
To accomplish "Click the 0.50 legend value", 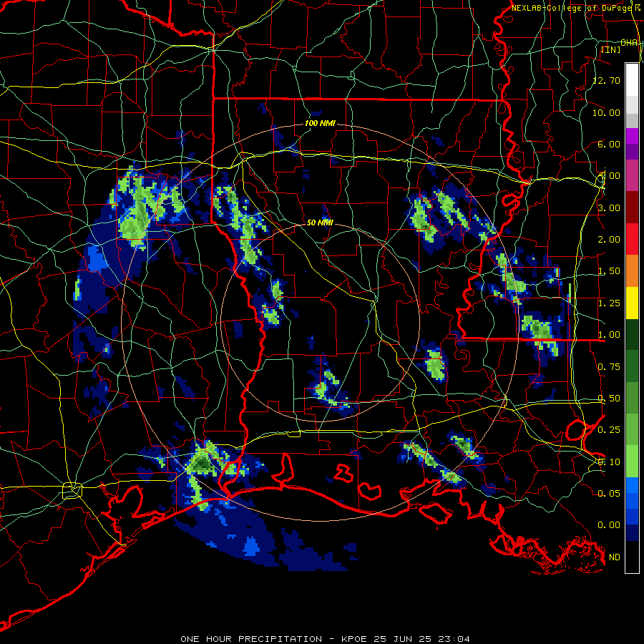I will click(609, 399).
